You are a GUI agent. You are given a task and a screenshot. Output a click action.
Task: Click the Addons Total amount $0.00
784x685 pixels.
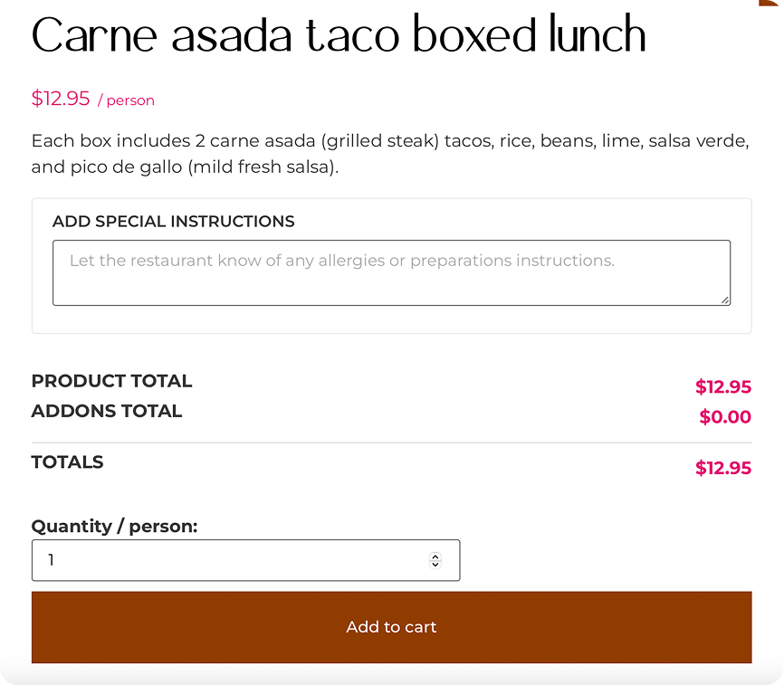click(725, 417)
